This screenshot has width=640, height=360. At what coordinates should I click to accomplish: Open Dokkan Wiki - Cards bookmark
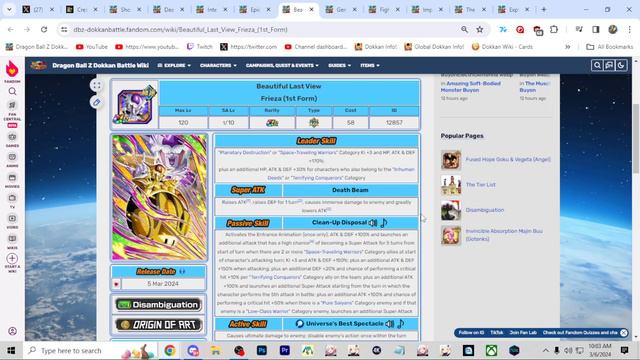pos(502,47)
